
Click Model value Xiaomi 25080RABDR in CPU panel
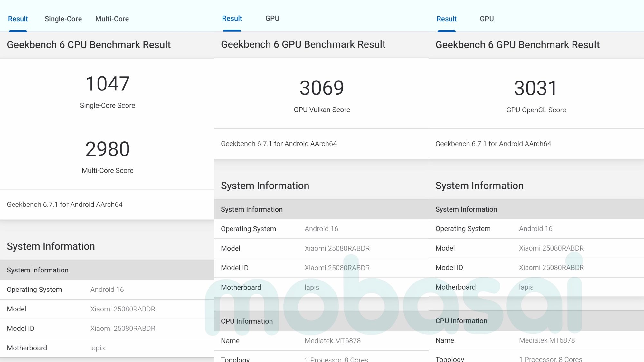coord(123,309)
